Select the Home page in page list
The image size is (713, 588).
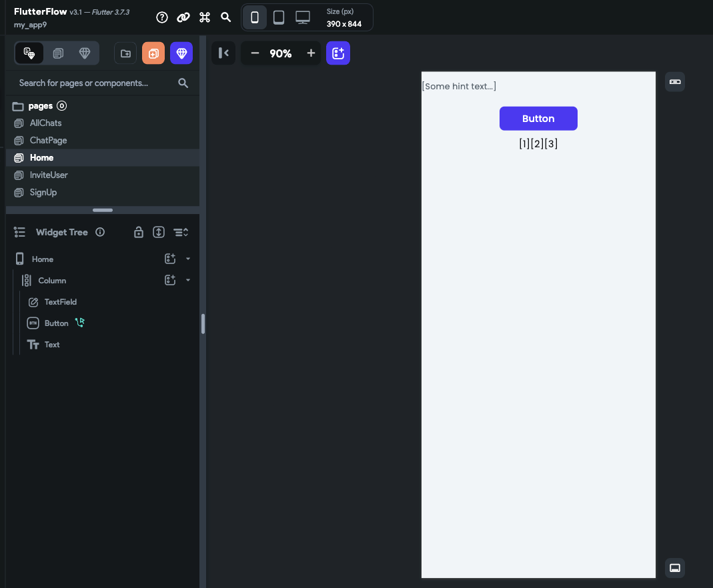[103, 158]
